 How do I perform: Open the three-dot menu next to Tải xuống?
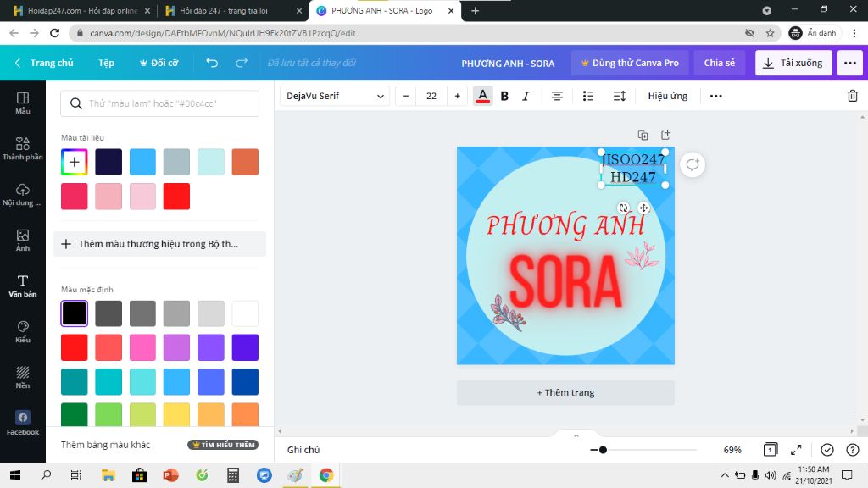[849, 63]
